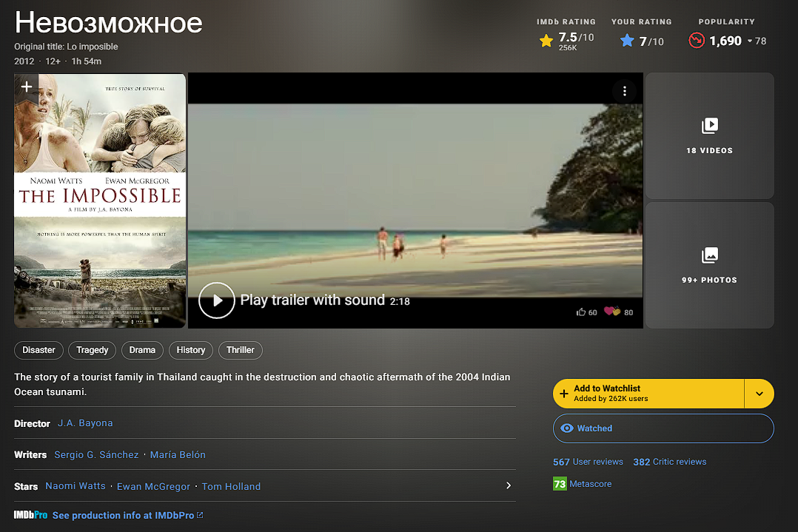Click the 7.5/10 IMDb rating value

point(576,37)
